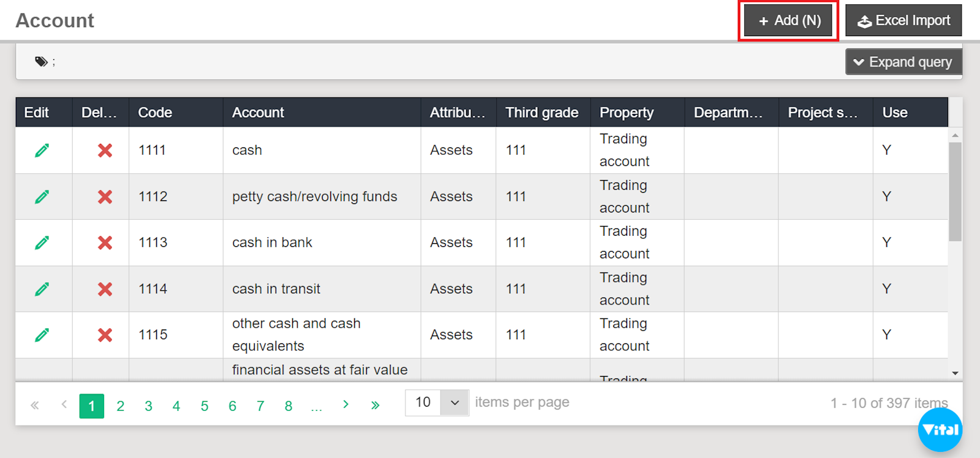980x458 pixels.
Task: Delete the cash account row 1111
Action: 105,150
